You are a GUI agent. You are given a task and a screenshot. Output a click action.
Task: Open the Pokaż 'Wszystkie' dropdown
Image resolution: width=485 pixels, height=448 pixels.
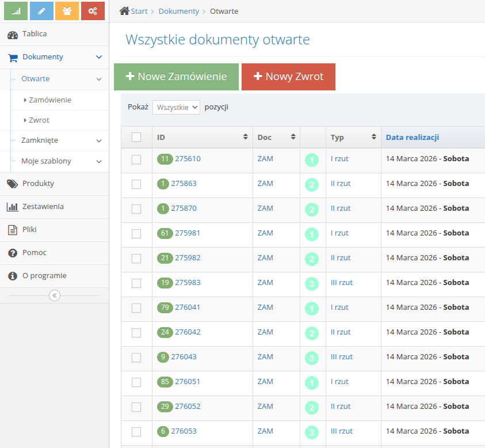176,108
